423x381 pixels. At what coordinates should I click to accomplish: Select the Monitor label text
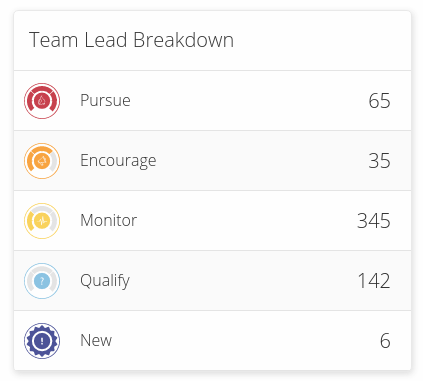109,220
